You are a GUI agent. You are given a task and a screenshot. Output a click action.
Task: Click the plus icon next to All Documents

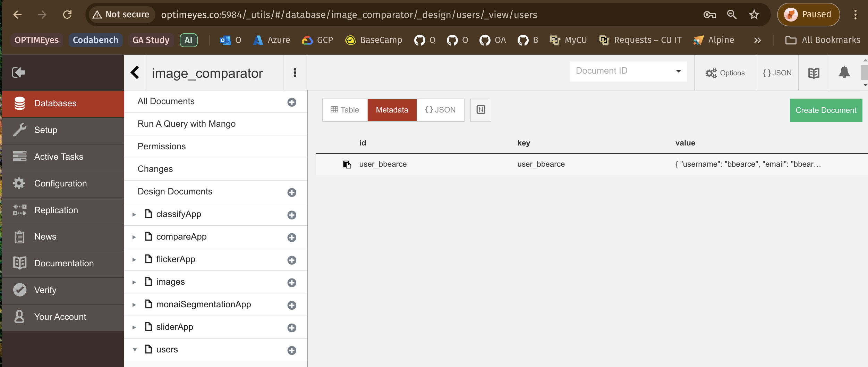[292, 102]
